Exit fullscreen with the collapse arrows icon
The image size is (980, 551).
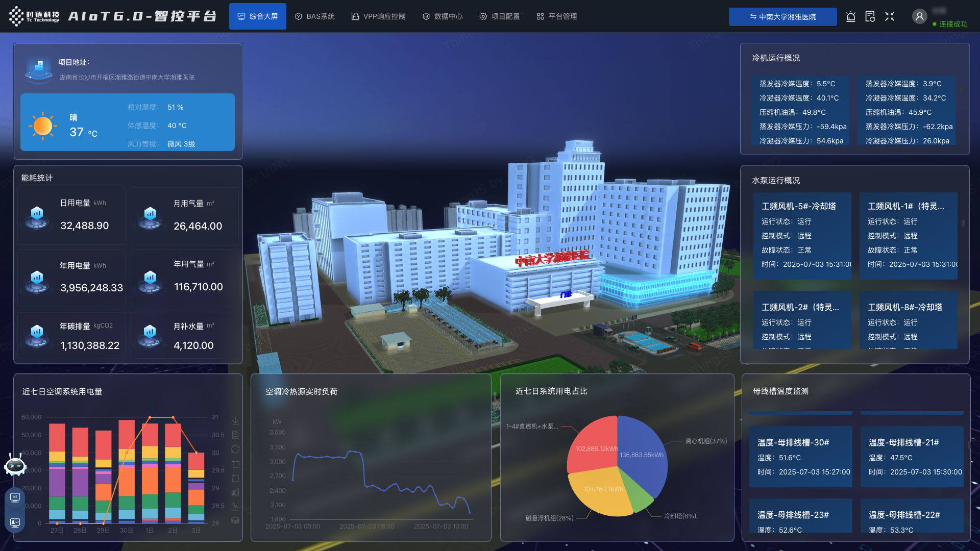click(890, 17)
